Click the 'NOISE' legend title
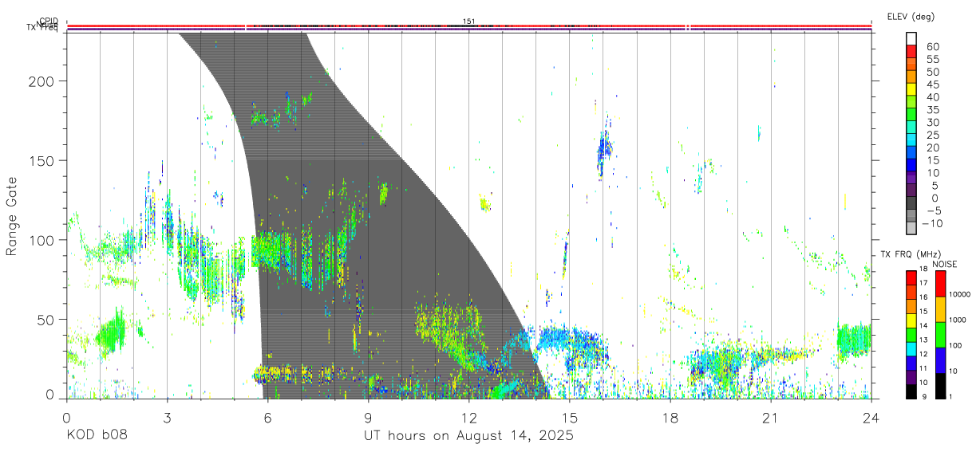 pos(944,264)
